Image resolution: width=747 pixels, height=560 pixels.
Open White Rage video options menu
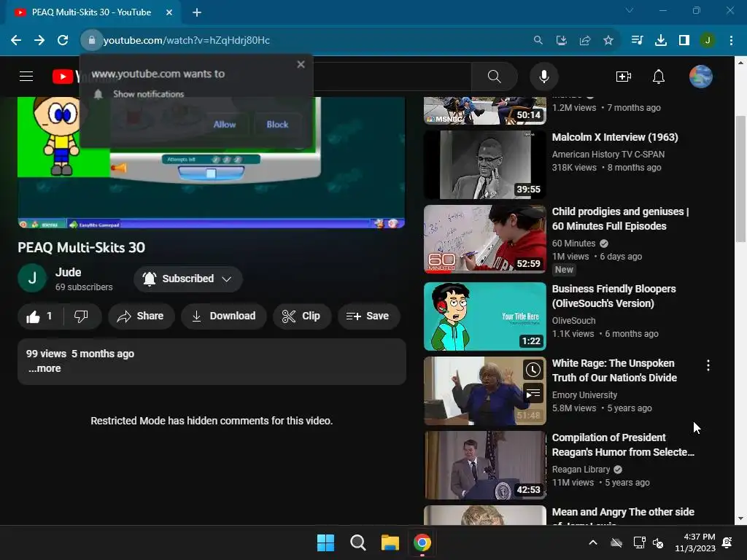[x=708, y=365]
